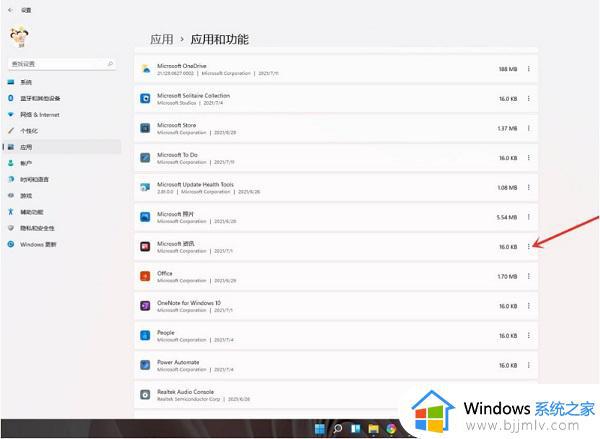Click the 5.54 MB size of Microsoft 照片
This screenshot has width=600, height=439.
pyautogui.click(x=507, y=217)
